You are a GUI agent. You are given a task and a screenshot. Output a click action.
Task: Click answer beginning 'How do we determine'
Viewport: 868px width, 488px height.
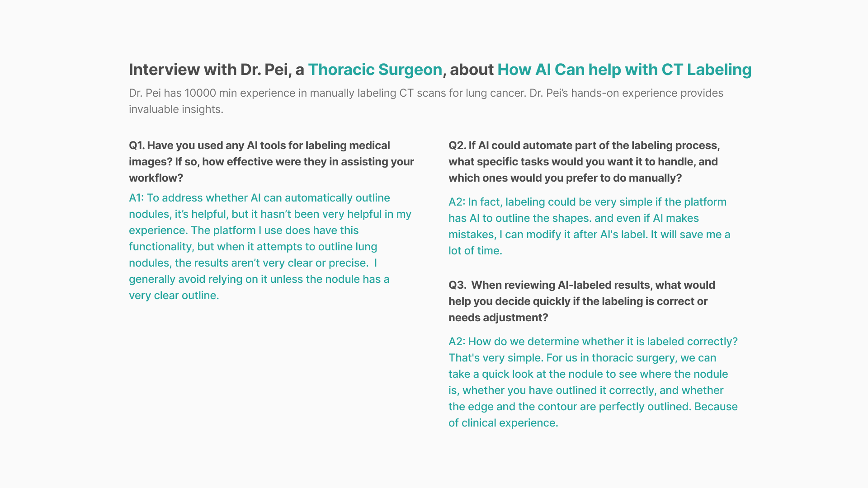click(x=593, y=382)
